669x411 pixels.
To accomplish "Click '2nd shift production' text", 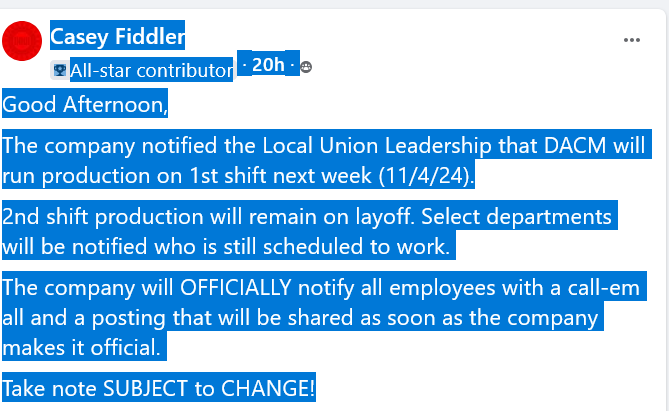I will click(x=103, y=216).
